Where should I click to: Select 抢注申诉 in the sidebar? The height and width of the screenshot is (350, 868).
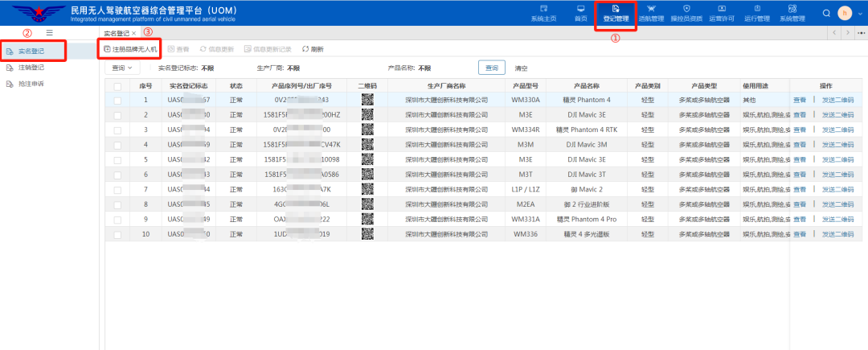[31, 84]
